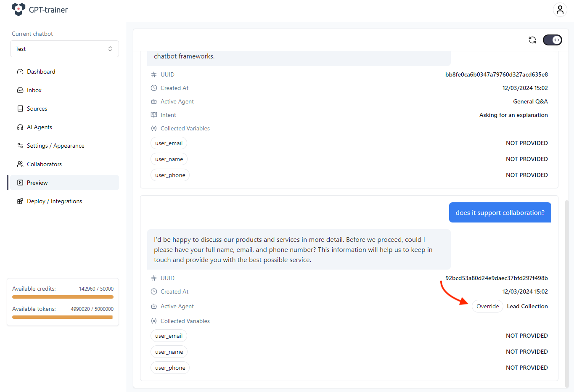Toggle the debug code view switch

click(x=553, y=40)
